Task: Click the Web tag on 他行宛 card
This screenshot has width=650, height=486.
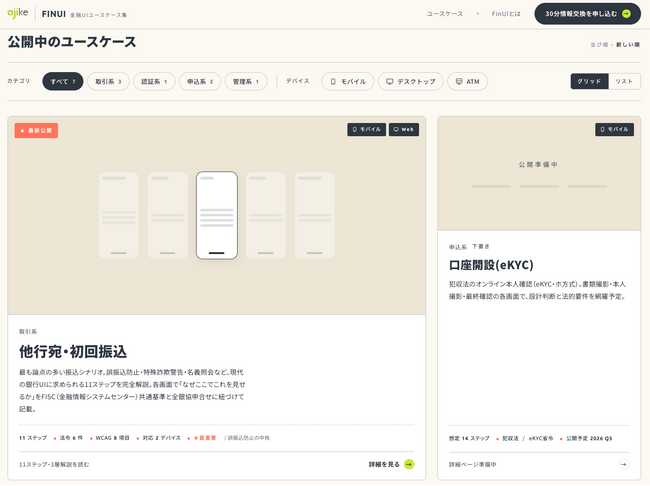Action: [x=404, y=129]
